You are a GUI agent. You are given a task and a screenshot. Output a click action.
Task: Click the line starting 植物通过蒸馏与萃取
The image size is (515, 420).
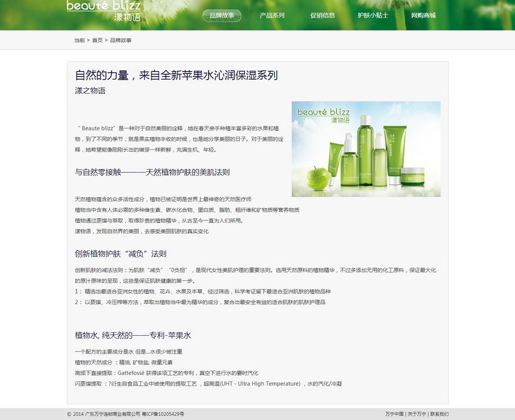pyautogui.click(x=159, y=221)
